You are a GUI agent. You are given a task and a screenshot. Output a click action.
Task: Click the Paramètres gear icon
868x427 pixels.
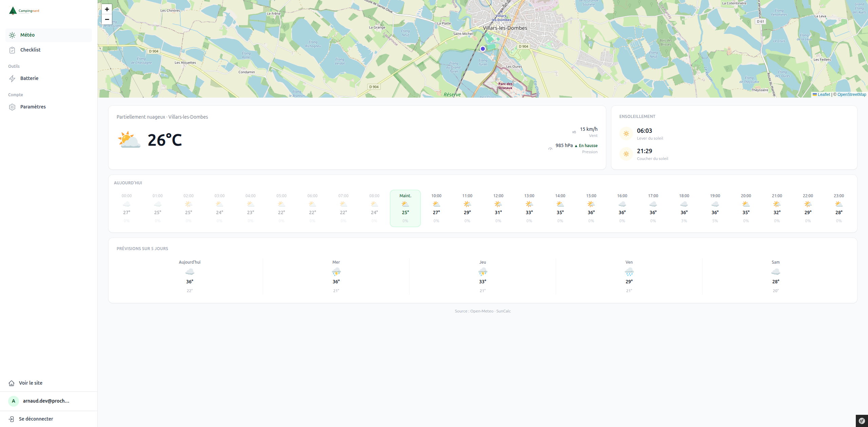[x=12, y=107]
